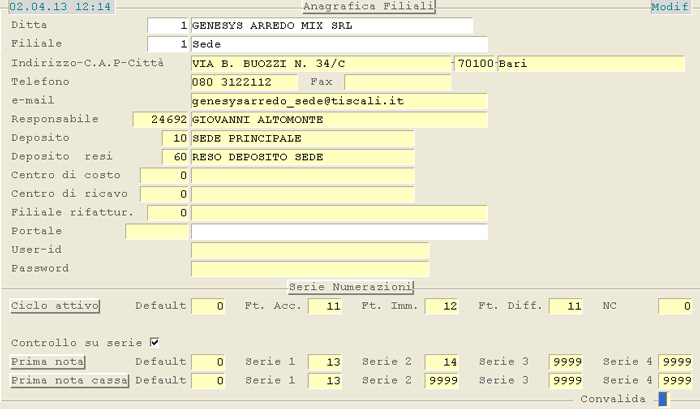Click the Telefono number field
Screen dimensions: 700x409
click(x=244, y=82)
